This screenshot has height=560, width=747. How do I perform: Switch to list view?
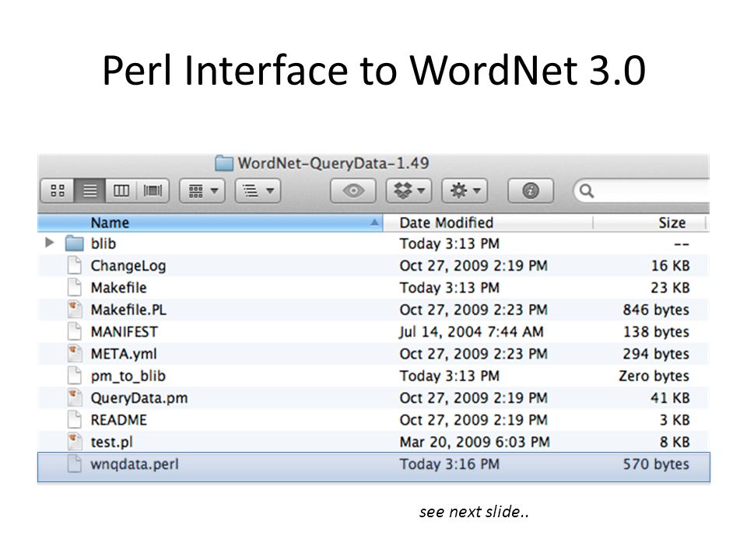tap(89, 191)
